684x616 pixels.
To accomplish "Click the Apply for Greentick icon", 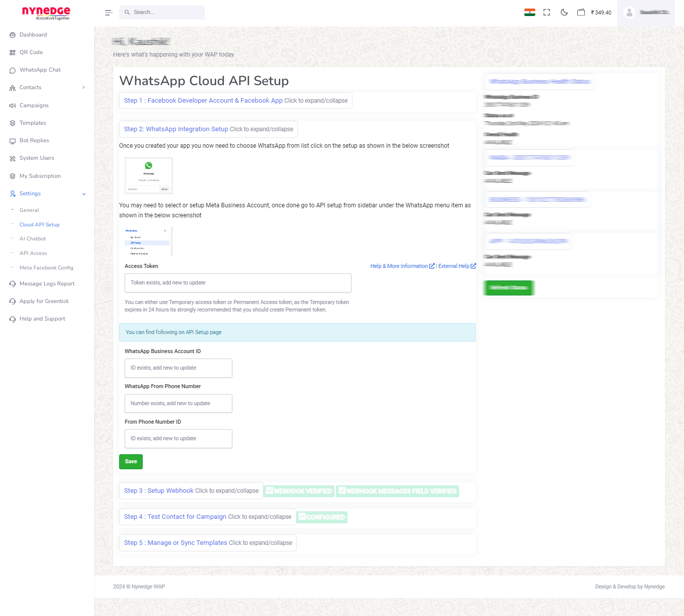I will coord(13,301).
